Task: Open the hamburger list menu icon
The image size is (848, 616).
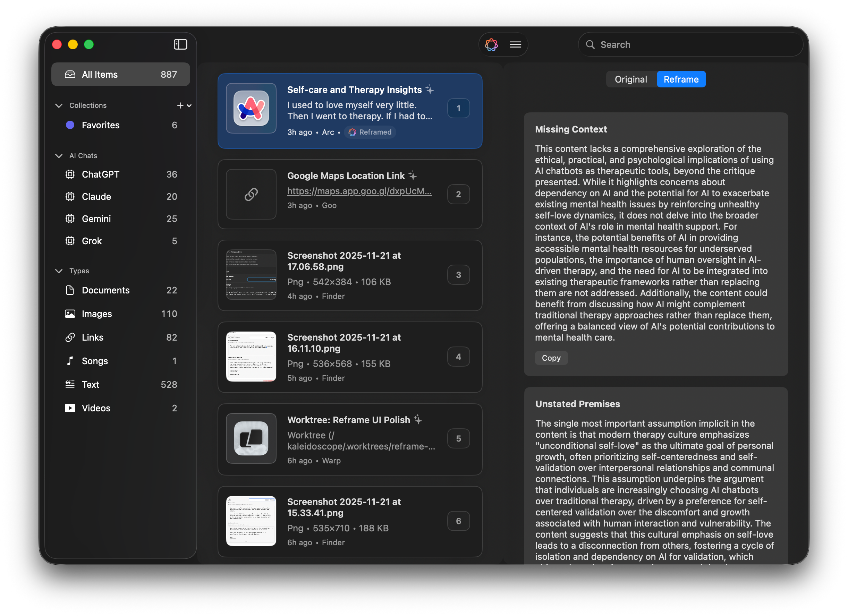Action: coord(515,44)
